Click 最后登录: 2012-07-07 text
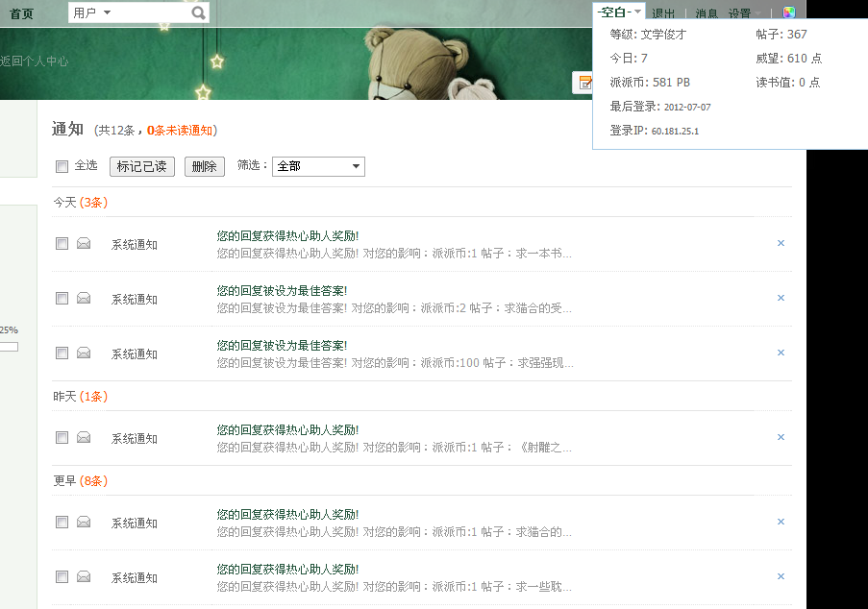Viewport: 868px width, 609px height. coord(660,107)
